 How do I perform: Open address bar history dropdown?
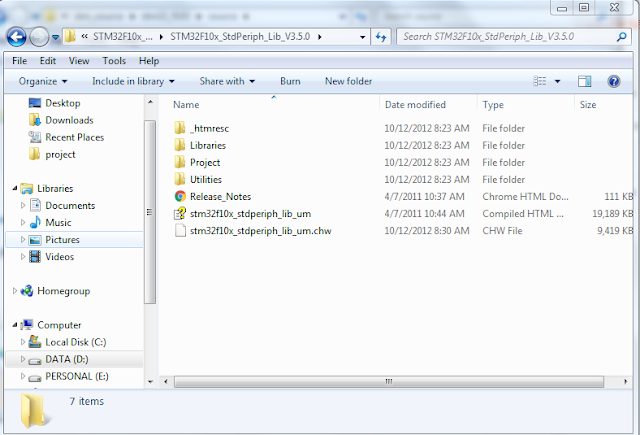[362, 37]
